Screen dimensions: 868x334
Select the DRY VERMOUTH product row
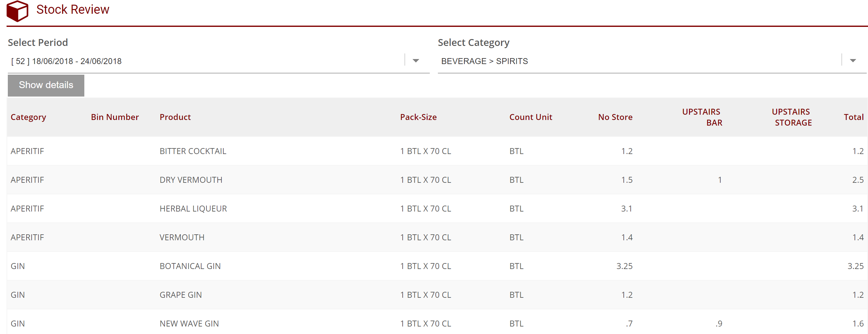pos(191,180)
